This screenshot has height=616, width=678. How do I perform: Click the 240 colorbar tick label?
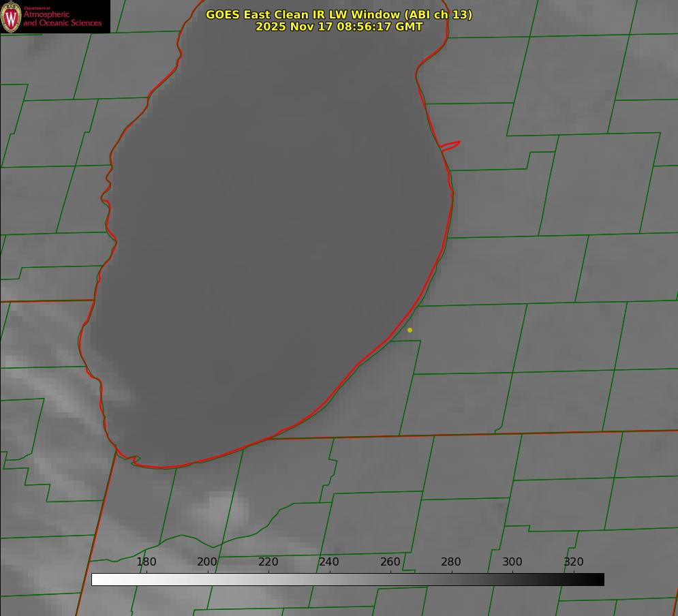[329, 562]
